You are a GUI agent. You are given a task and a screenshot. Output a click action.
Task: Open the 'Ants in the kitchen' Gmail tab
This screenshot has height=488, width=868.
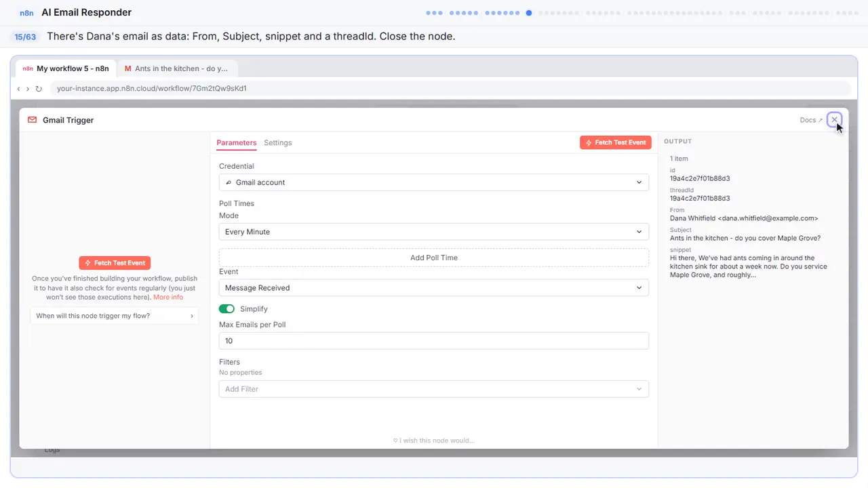[178, 68]
